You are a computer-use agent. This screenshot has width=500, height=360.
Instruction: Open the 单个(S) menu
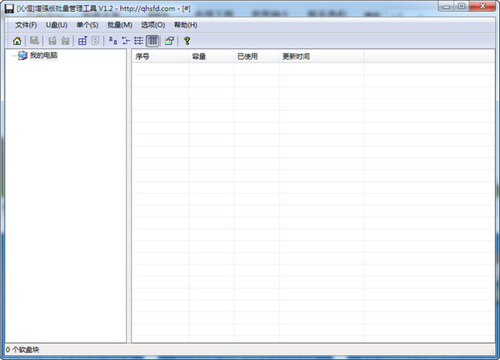coord(87,25)
